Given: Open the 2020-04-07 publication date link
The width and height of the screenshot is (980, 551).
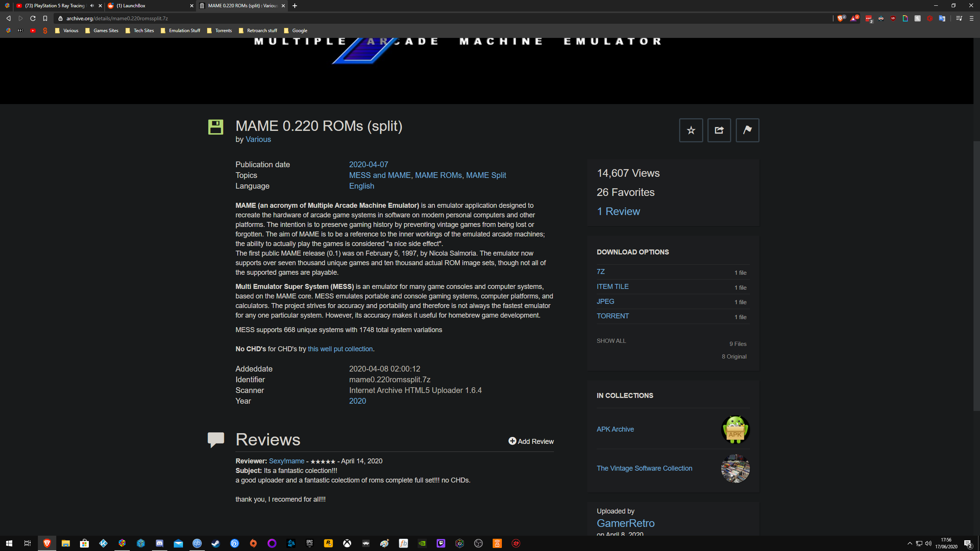Looking at the screenshot, I should (369, 165).
